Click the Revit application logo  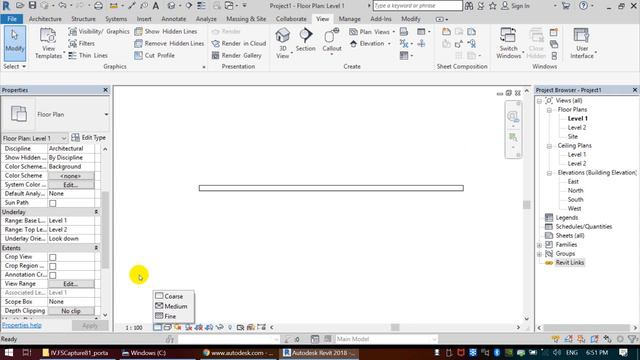[x=6, y=6]
